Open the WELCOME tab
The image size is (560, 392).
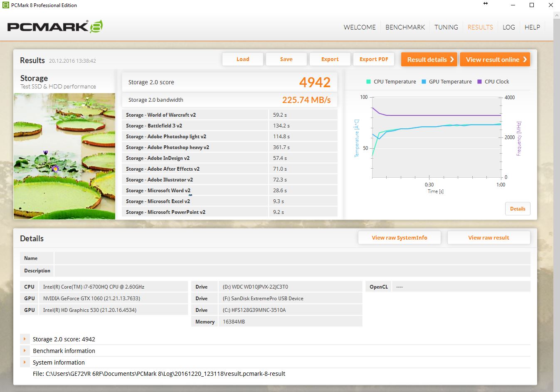pyautogui.click(x=360, y=27)
